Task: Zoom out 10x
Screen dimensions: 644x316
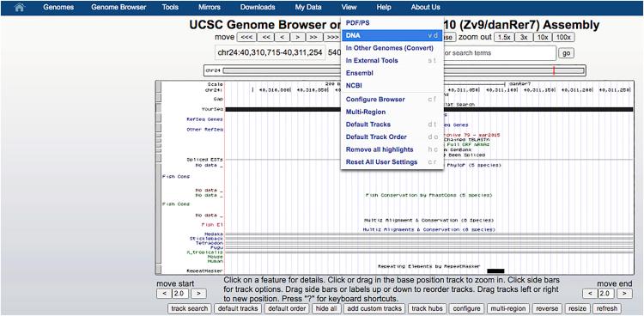Action: (543, 37)
